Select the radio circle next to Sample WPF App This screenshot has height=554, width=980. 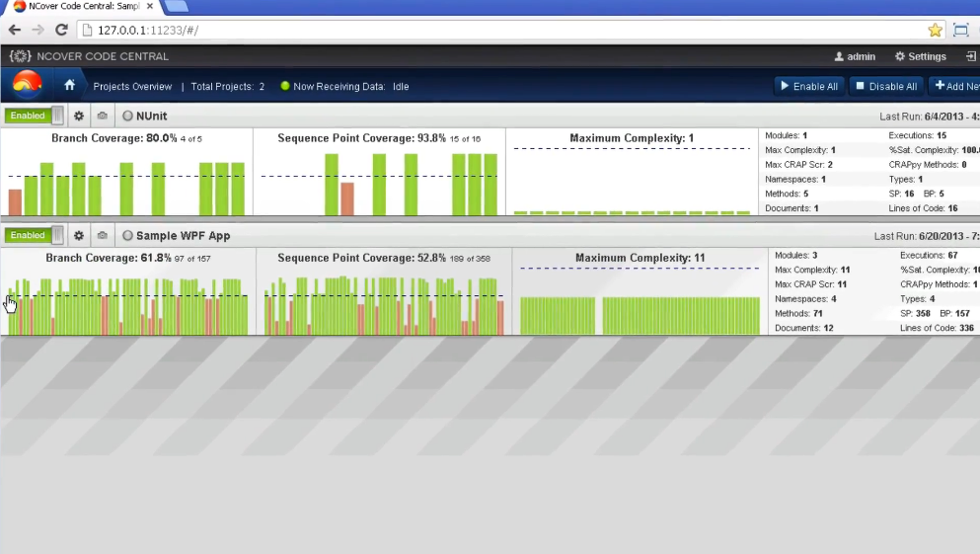point(127,236)
